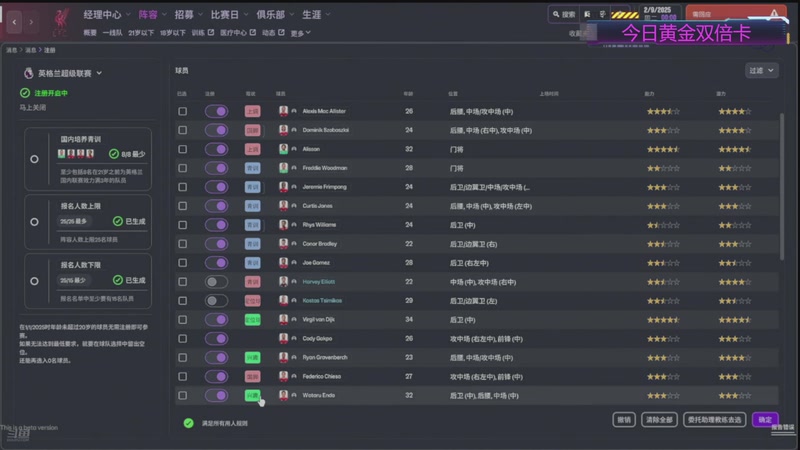
Task: Turn off registration toggle for Rhys Williams
Action: 216,224
